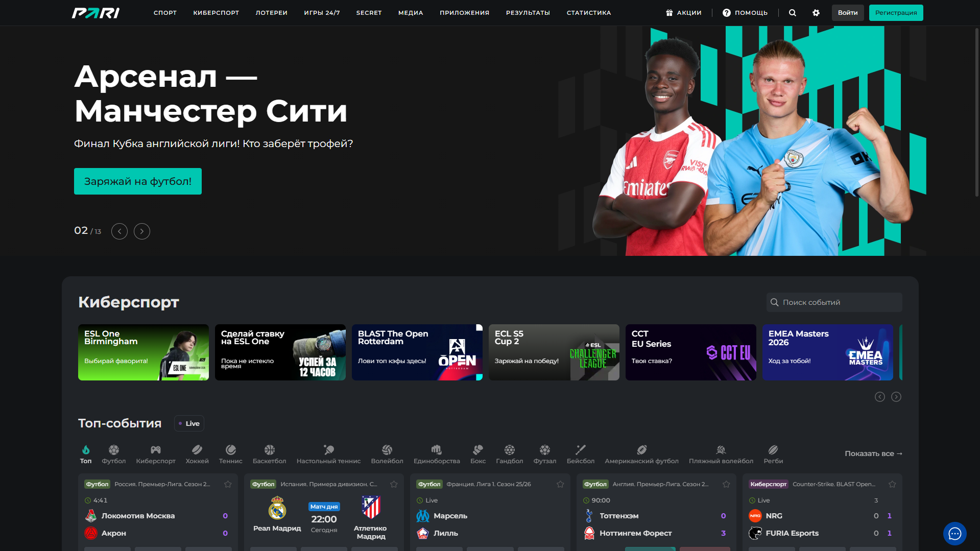Advance the Киберспорт cards carousel right
Viewport: 980px width, 551px height.
(x=896, y=397)
